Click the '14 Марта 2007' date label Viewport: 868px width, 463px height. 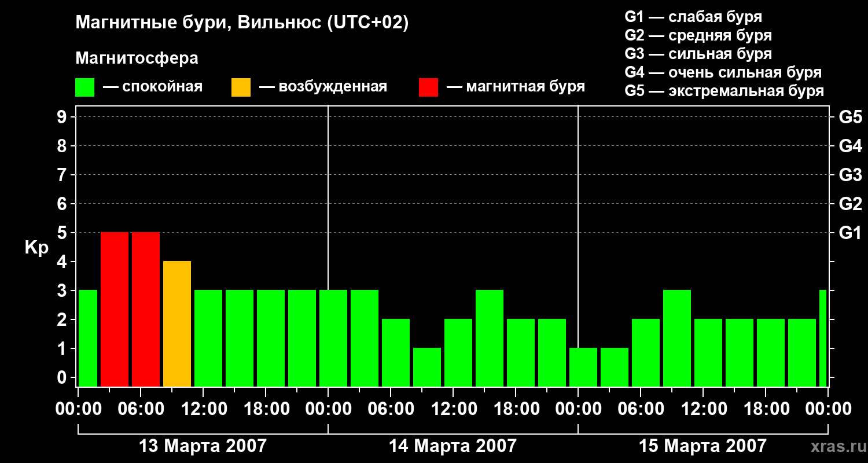[x=453, y=446]
